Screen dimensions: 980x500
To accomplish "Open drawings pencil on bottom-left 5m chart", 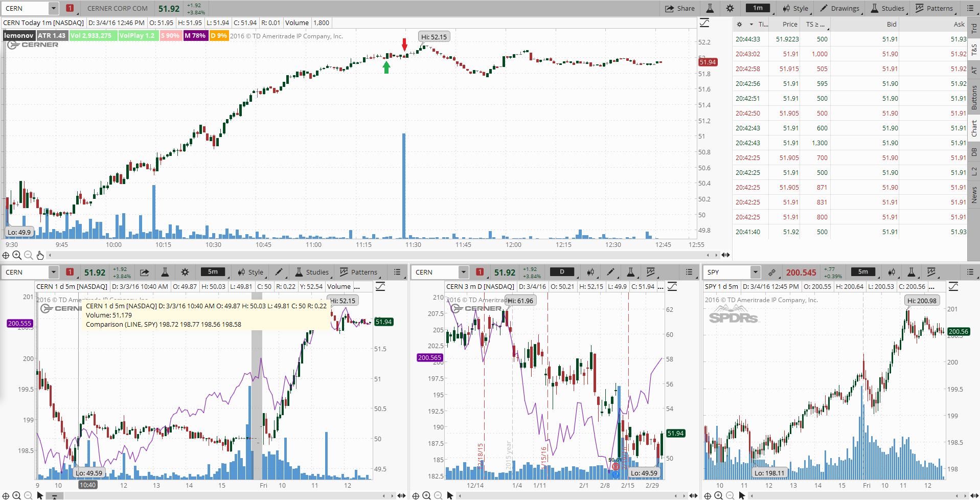I will point(279,272).
